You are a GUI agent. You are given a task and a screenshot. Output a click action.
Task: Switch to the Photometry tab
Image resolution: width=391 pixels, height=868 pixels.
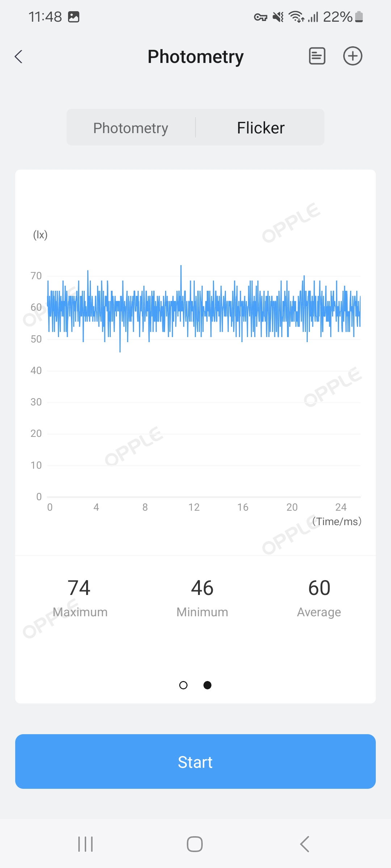(x=131, y=128)
